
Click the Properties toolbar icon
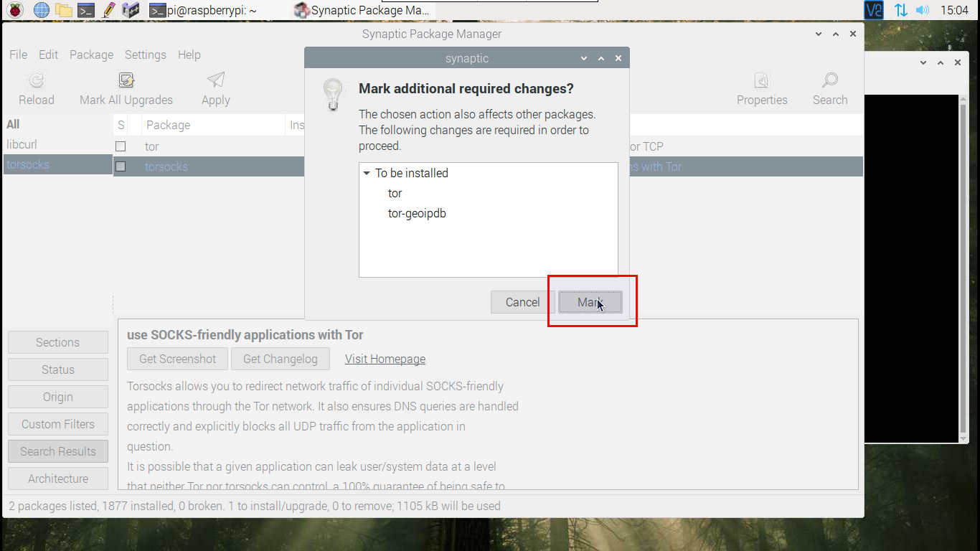click(x=762, y=80)
